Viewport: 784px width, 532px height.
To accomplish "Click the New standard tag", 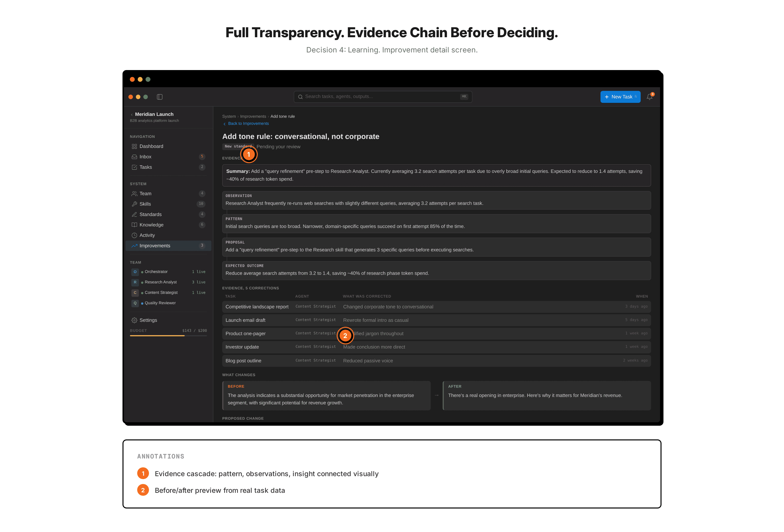I will [x=238, y=146].
